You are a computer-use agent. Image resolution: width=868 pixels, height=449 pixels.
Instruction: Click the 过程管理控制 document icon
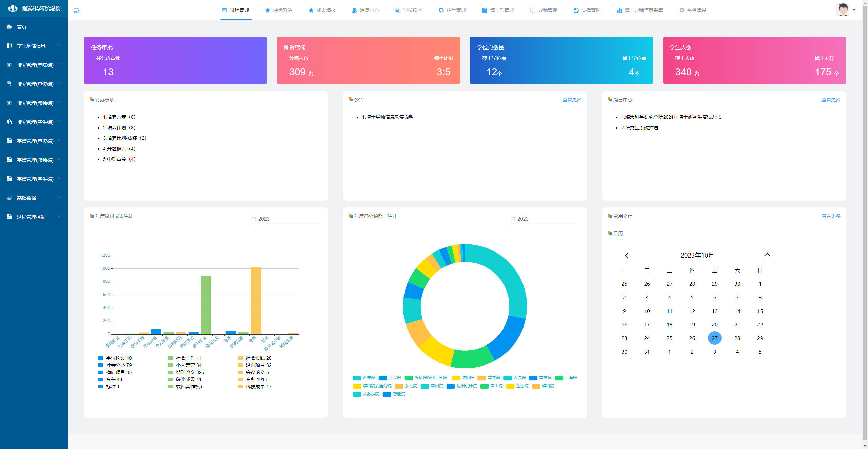click(x=9, y=217)
